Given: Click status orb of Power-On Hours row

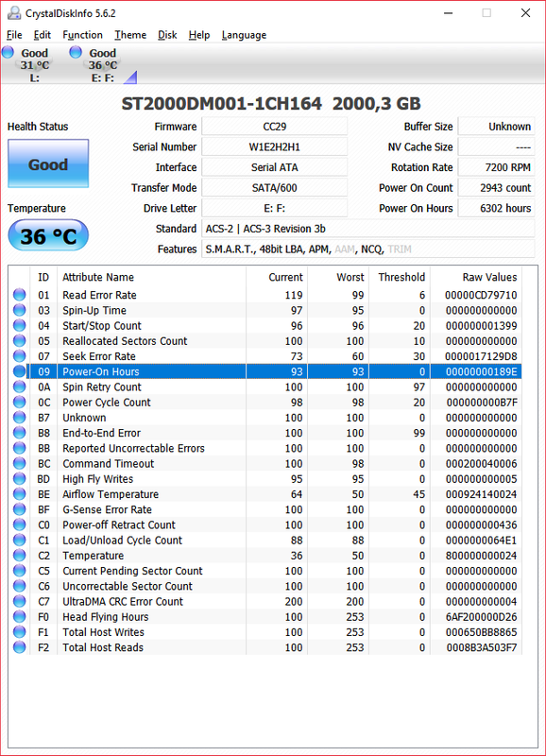Looking at the screenshot, I should tap(19, 371).
